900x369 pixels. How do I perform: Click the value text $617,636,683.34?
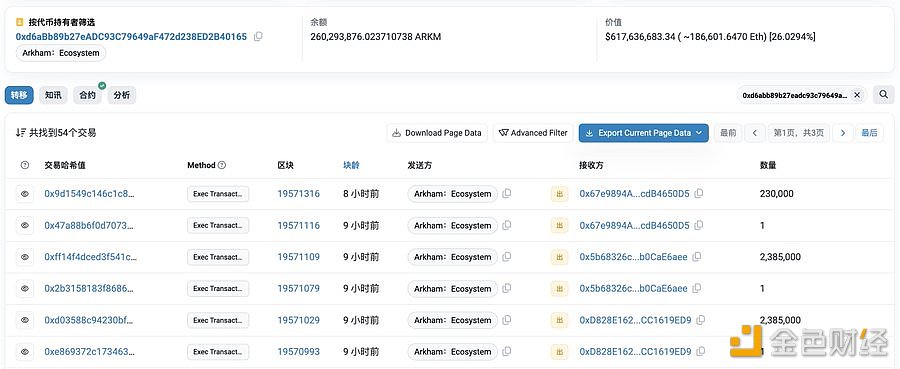[640, 37]
